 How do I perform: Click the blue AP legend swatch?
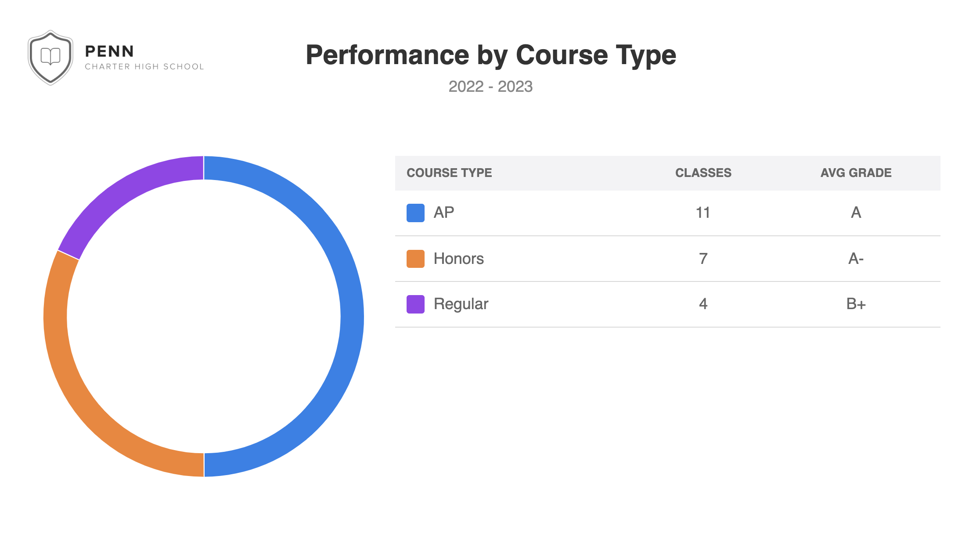[x=415, y=213]
